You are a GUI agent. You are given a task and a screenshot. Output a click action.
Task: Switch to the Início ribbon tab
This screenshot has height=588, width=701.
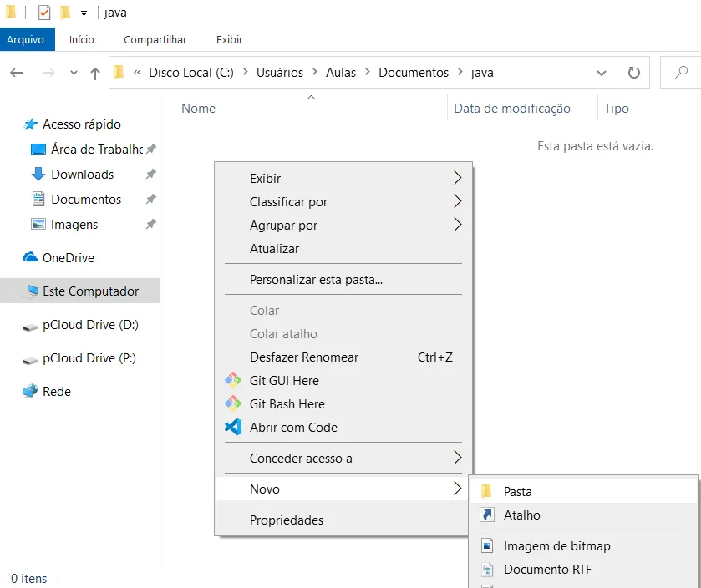pos(81,39)
